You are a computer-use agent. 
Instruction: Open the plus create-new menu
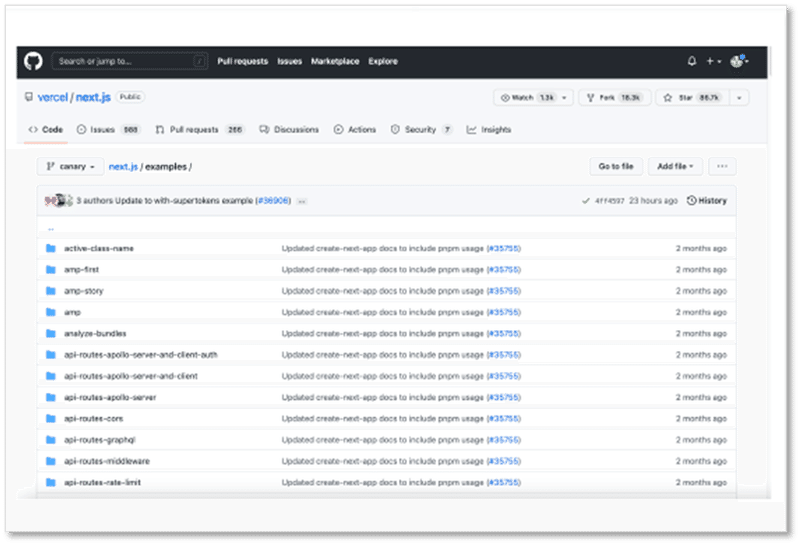click(x=713, y=61)
